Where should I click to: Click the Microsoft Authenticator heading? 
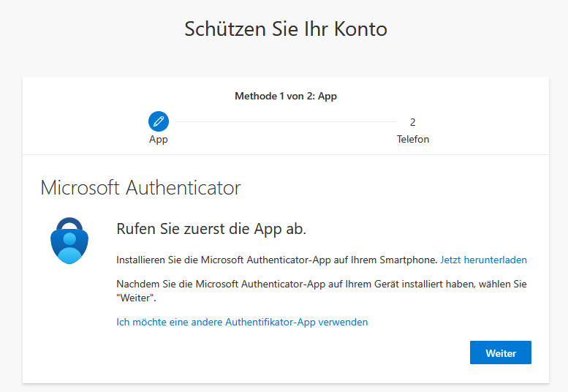coord(140,188)
